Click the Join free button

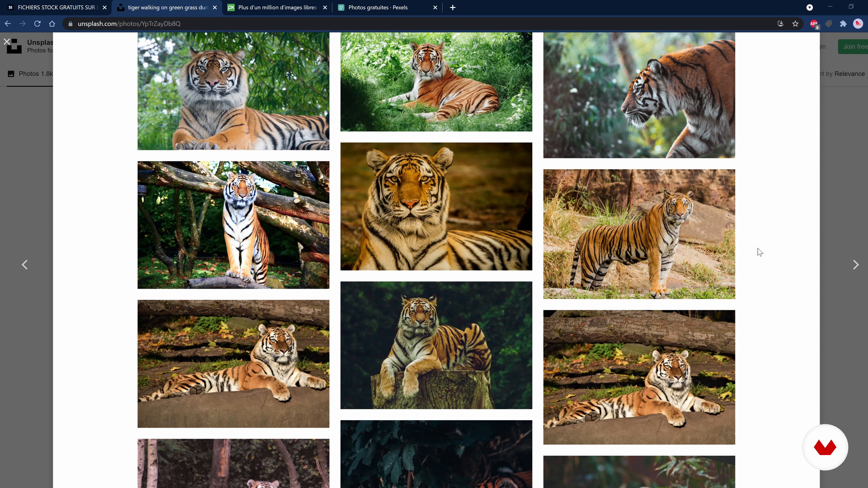(x=854, y=47)
